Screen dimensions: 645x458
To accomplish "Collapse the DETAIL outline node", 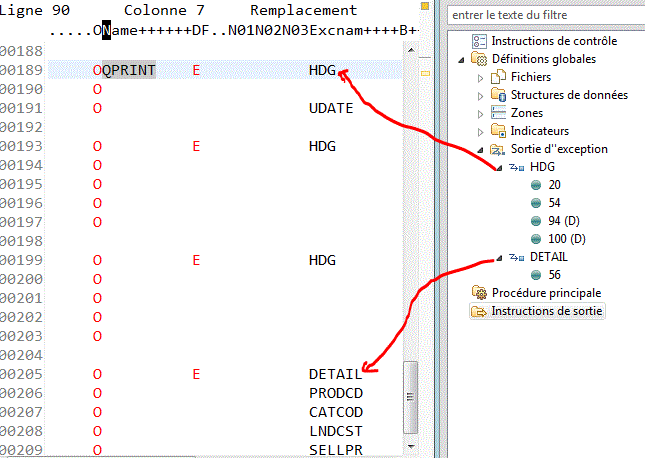I will (499, 258).
